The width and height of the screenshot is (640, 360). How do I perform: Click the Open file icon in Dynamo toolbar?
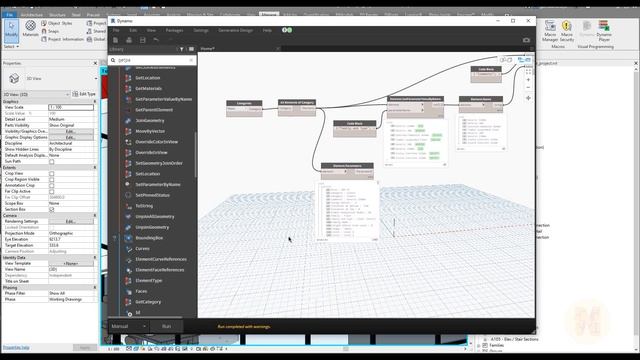(x=129, y=40)
